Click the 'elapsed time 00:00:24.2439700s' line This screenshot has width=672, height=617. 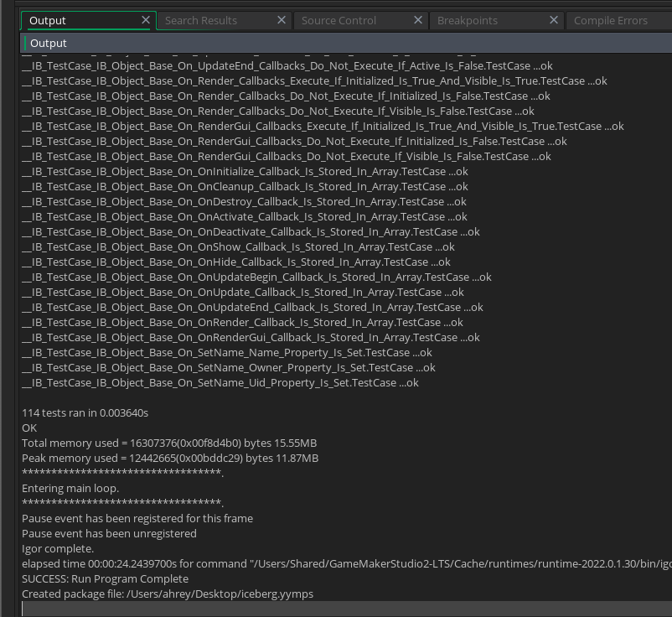[x=347, y=564]
